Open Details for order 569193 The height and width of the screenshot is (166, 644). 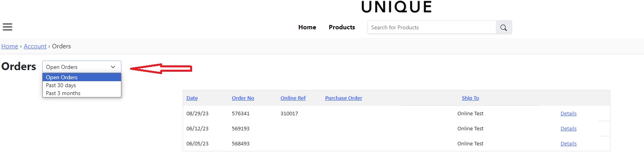click(568, 129)
